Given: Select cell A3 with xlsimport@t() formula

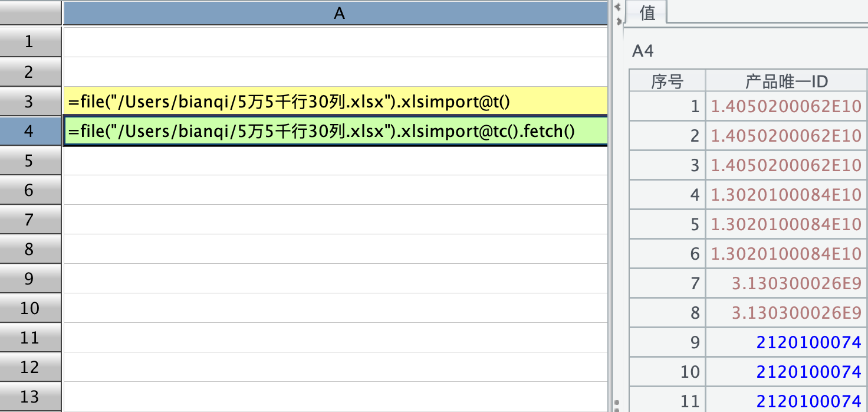Looking at the screenshot, I should tap(335, 102).
